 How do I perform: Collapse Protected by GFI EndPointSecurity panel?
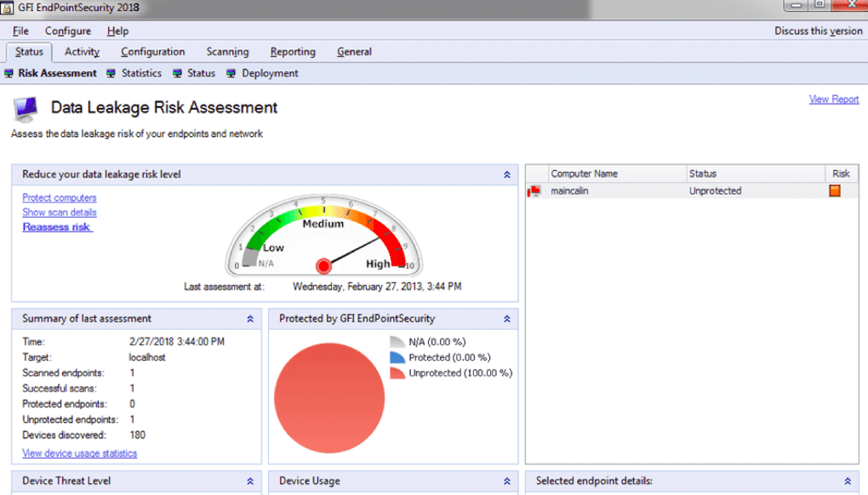[507, 319]
